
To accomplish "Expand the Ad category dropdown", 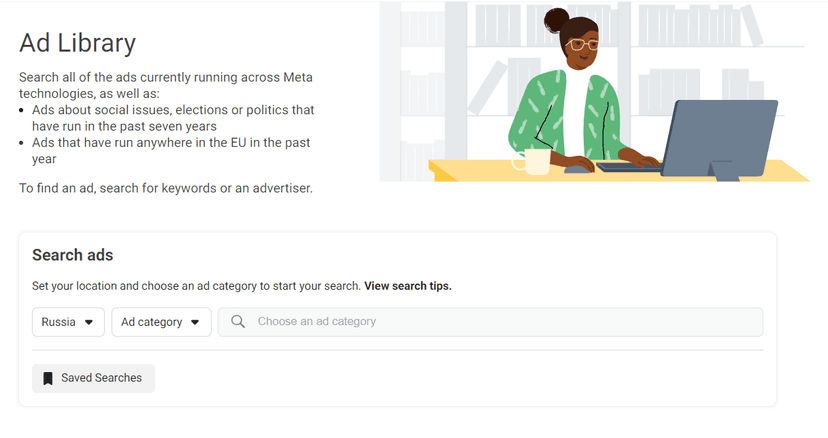I will 161,322.
